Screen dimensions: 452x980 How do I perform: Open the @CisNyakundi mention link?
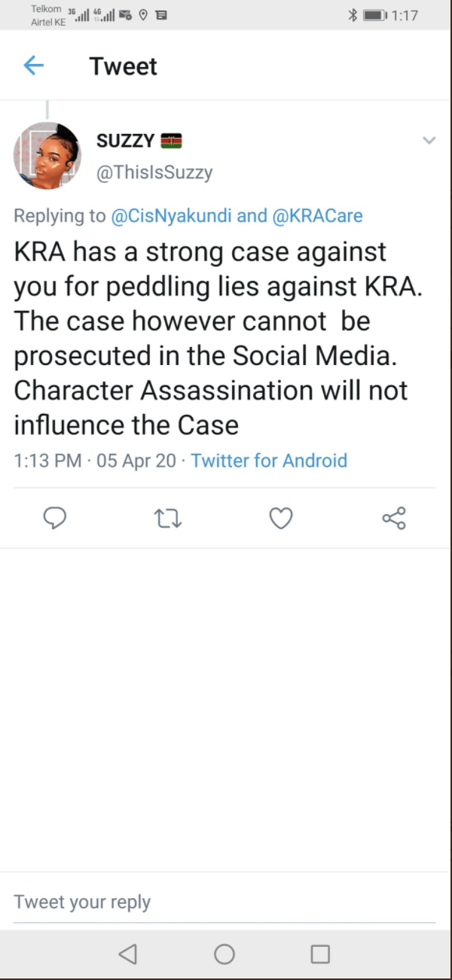tap(172, 216)
